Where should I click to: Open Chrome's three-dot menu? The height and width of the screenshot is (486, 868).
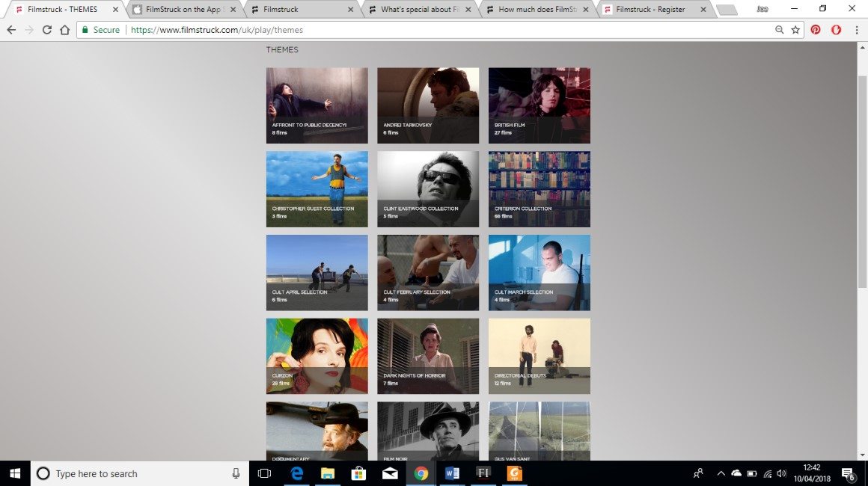tap(856, 30)
